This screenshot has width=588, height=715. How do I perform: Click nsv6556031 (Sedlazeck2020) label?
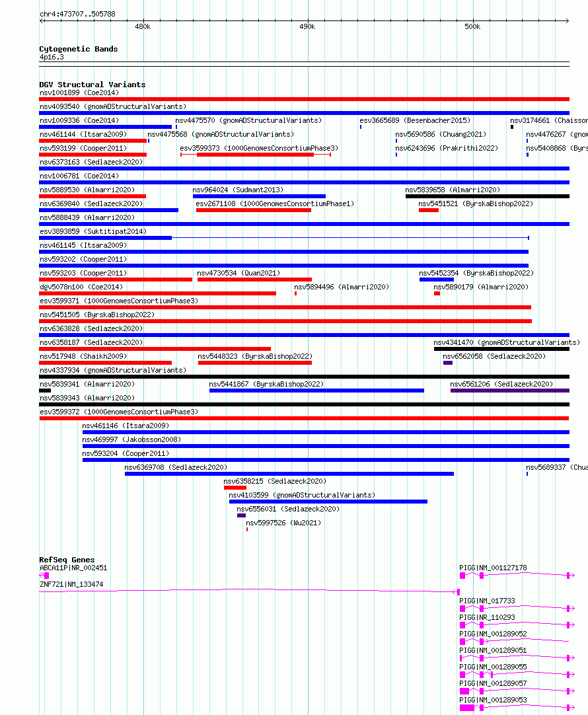[x=288, y=509]
